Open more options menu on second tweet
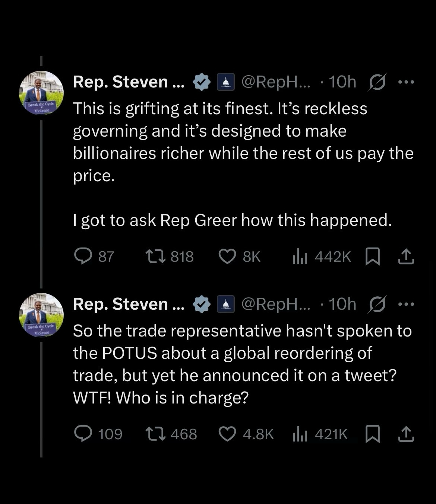Screen dimensions: 436x504 (x=406, y=304)
